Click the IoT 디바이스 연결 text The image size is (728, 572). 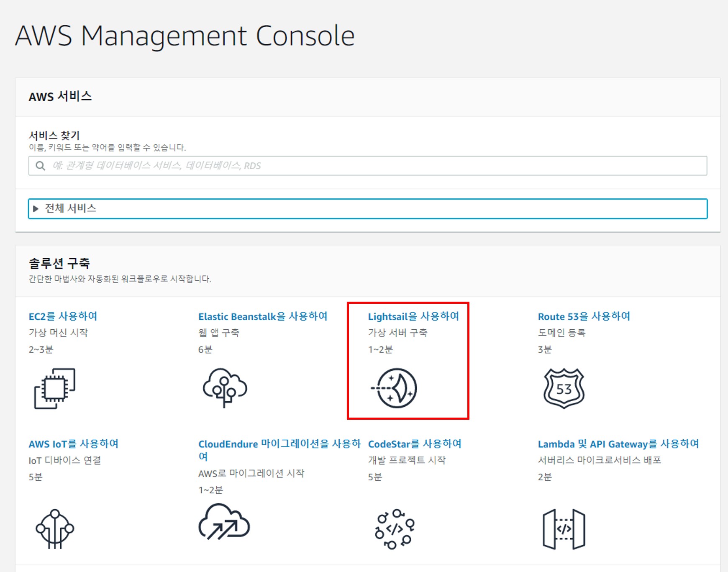(x=65, y=460)
